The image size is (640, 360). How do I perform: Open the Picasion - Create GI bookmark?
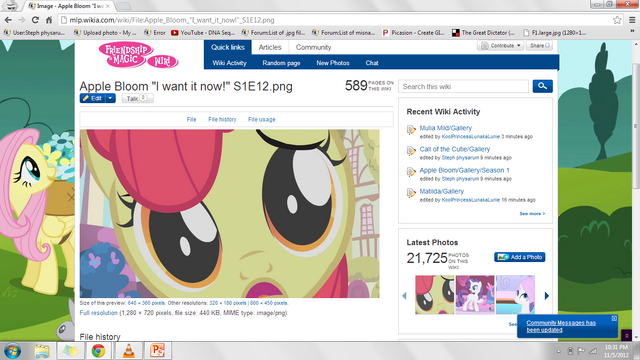(413, 33)
